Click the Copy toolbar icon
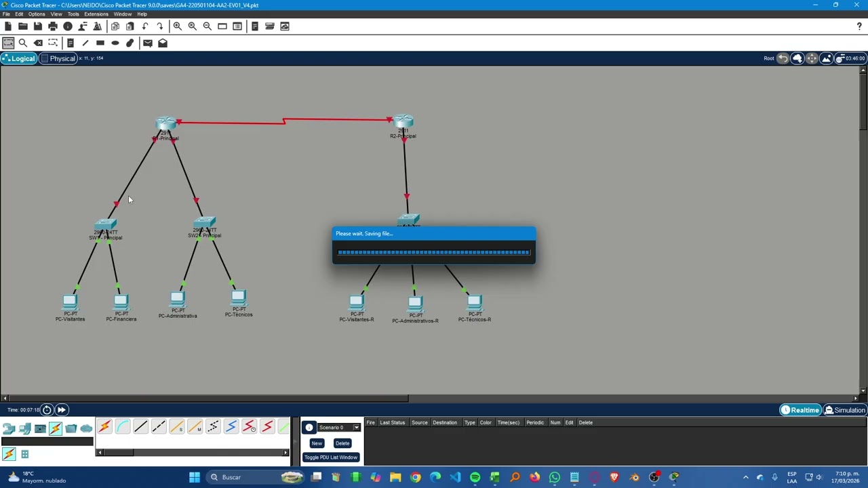The width and height of the screenshot is (868, 488). 115,26
